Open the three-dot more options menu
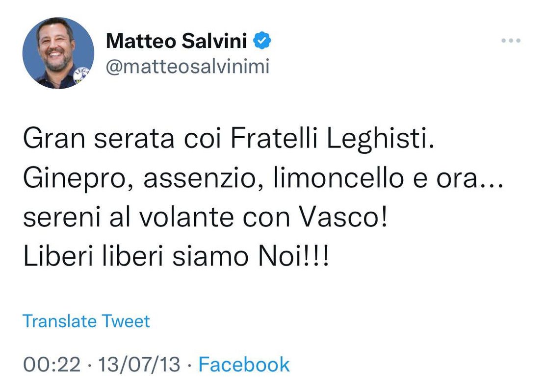 [x=511, y=41]
